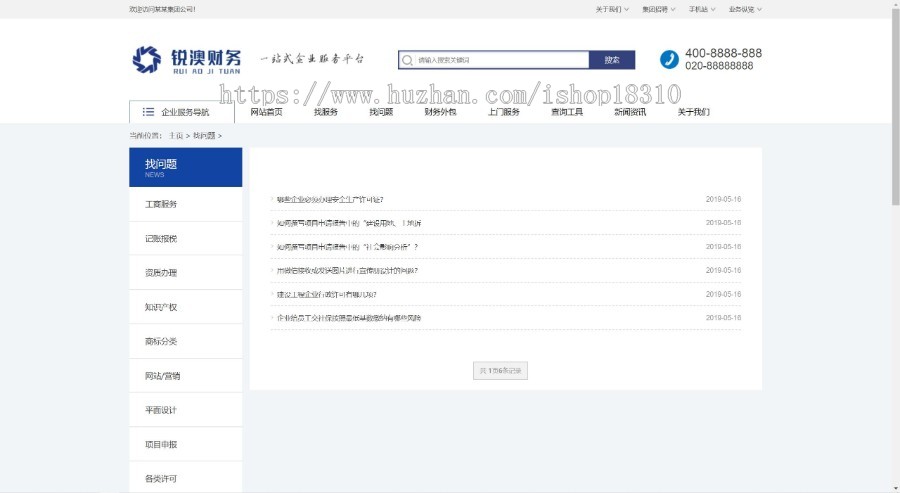Select 工商服务 in left sidebar
900x493 pixels.
pos(161,204)
